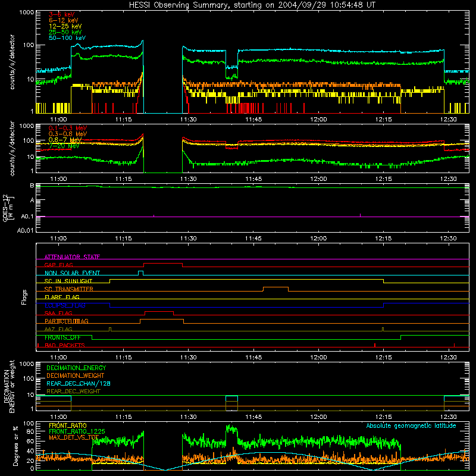The height and width of the screenshot is (476, 476).
Task: Click the FLARE_FLAG label
Action: coord(62,297)
